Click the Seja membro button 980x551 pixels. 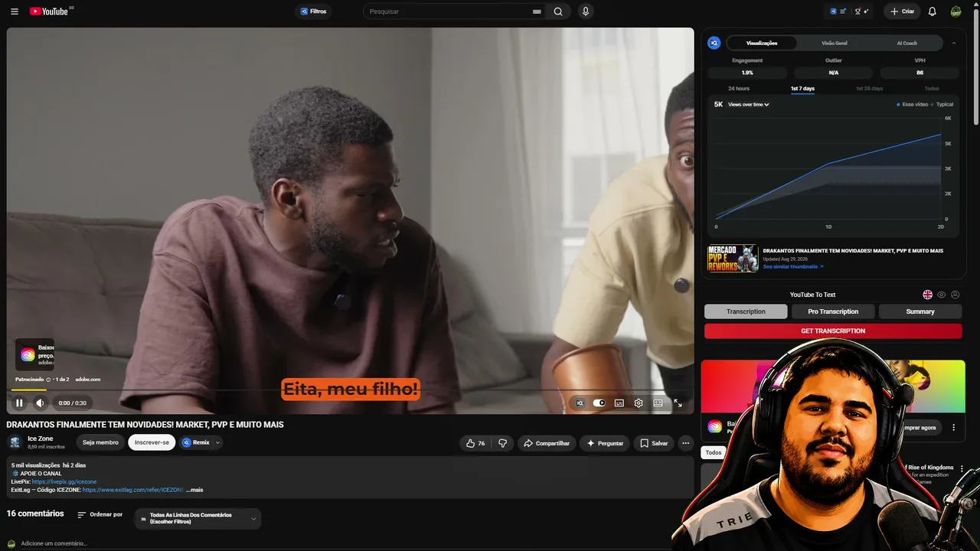pos(100,442)
